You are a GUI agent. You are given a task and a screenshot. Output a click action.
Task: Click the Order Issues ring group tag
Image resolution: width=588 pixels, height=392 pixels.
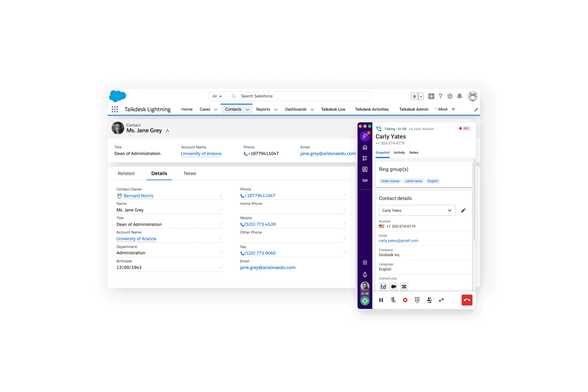[390, 181]
